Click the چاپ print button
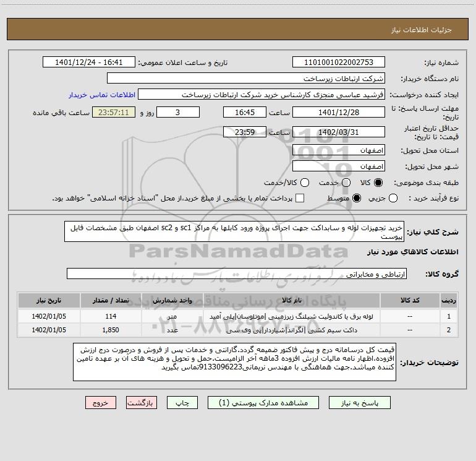This screenshot has width=476, height=461. 182,403
